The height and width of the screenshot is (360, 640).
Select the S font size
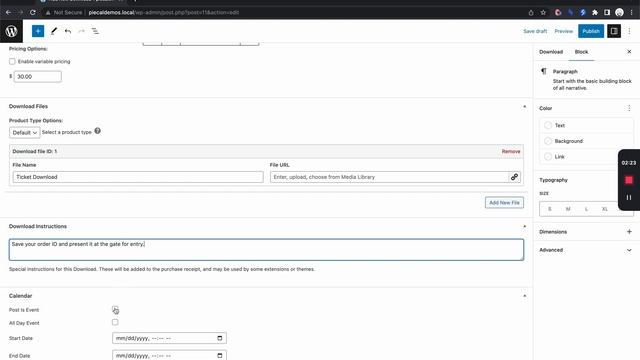pyautogui.click(x=550, y=209)
